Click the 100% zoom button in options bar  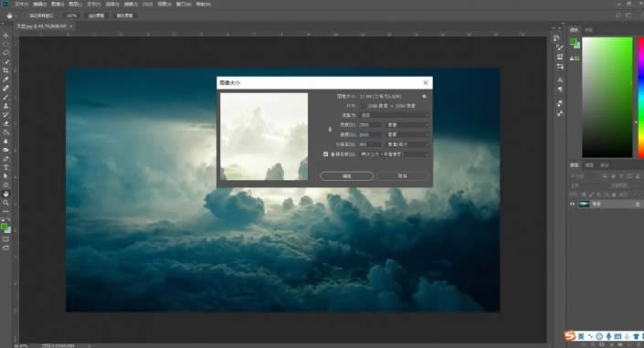(72, 16)
